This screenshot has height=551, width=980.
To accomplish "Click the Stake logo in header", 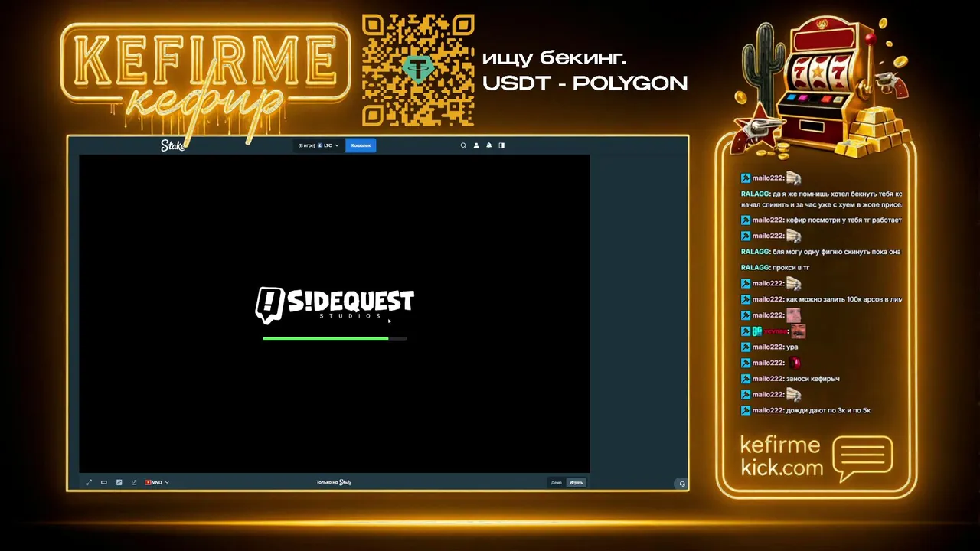I will tap(172, 145).
